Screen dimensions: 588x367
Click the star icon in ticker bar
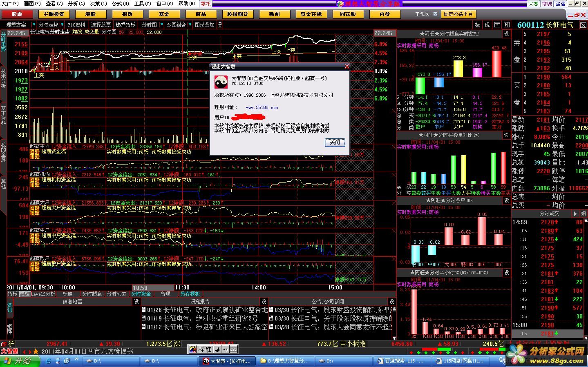[36, 351]
